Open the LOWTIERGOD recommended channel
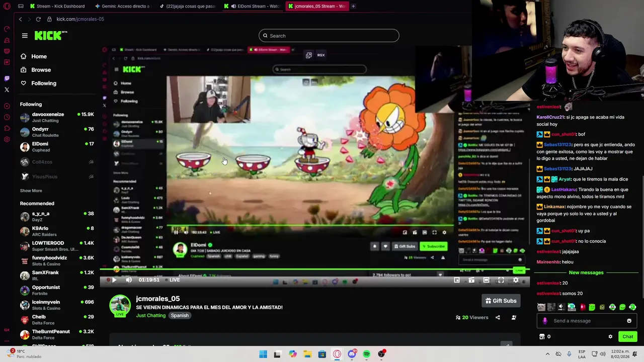Screen dimensions: 644x362 [x=57, y=246]
